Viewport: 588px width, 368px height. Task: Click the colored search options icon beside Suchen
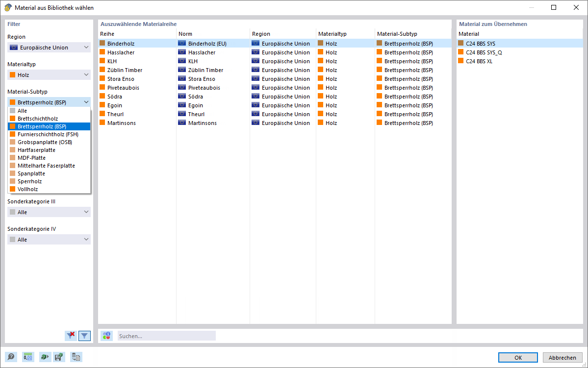tap(106, 336)
